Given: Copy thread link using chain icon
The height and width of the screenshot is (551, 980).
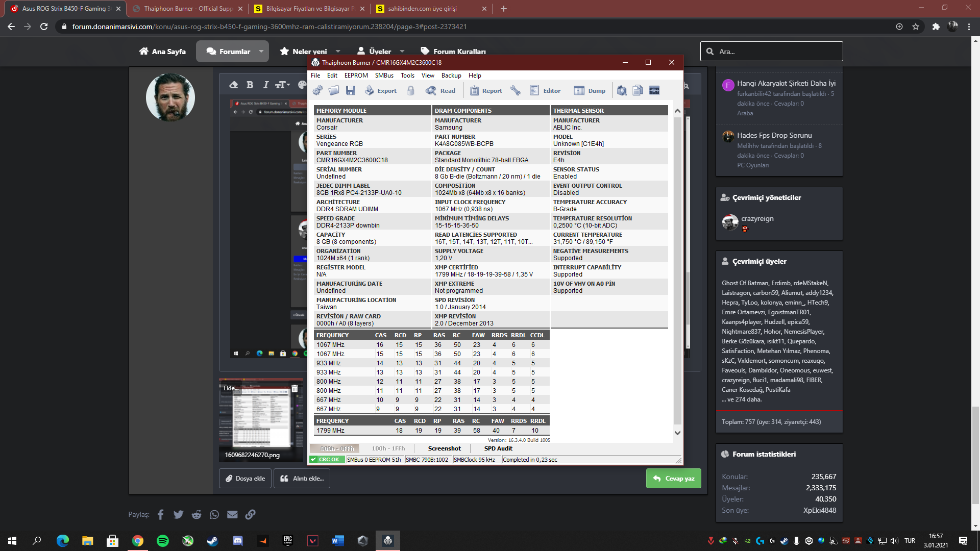Looking at the screenshot, I should point(250,514).
